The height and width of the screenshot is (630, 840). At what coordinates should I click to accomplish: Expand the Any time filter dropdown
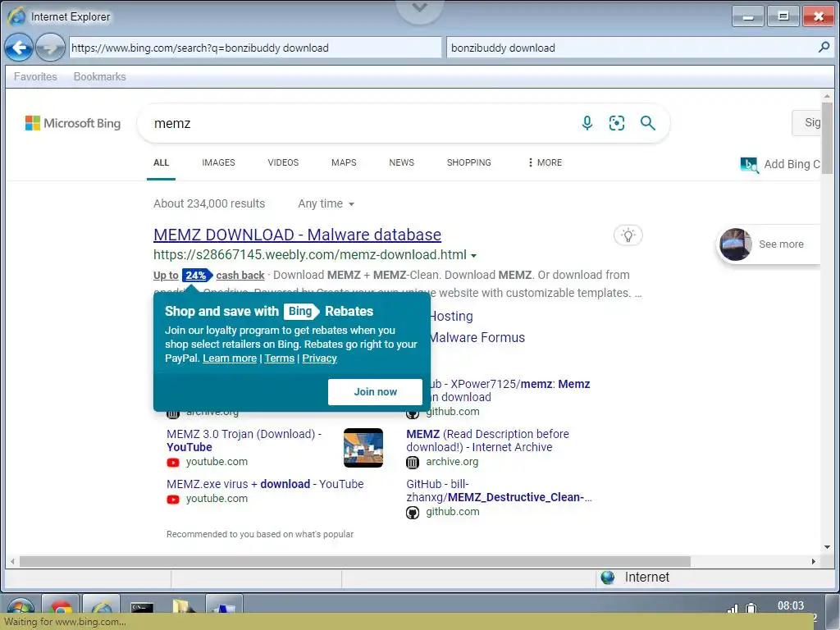click(x=326, y=204)
